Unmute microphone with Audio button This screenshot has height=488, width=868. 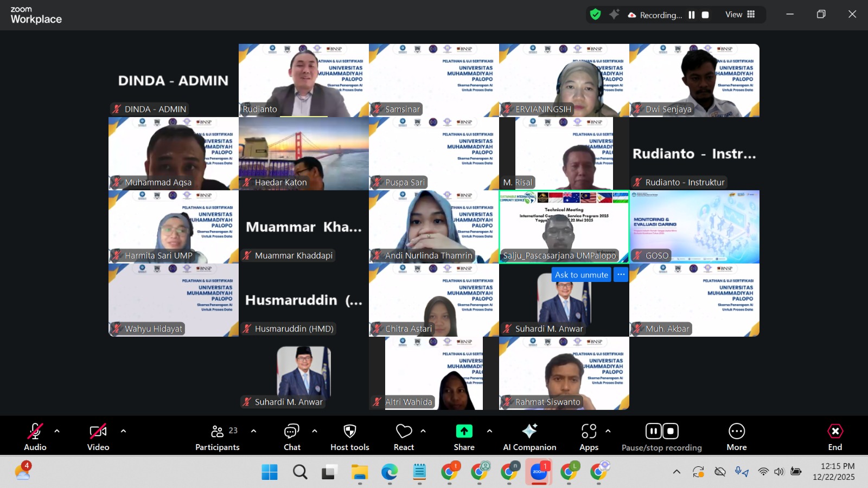point(35,436)
